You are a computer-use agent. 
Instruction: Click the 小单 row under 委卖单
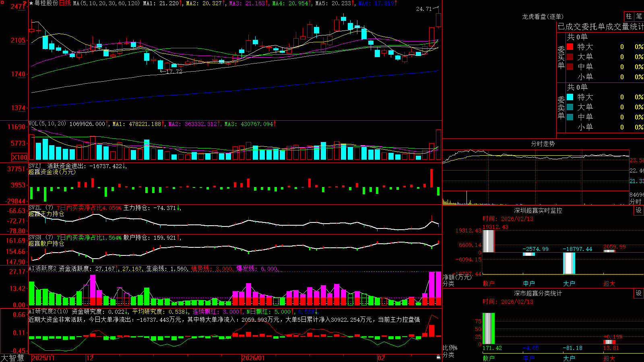[x=605, y=127]
